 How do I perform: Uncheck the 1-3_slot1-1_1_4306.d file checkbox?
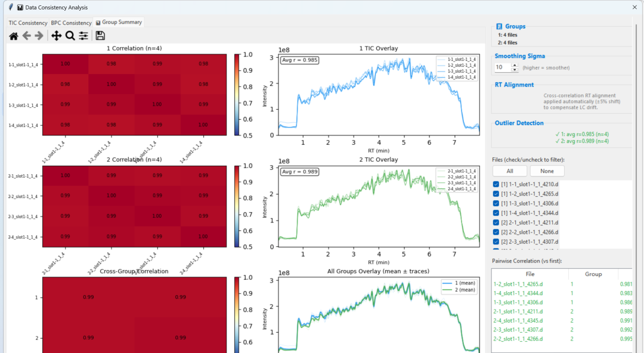(x=496, y=203)
